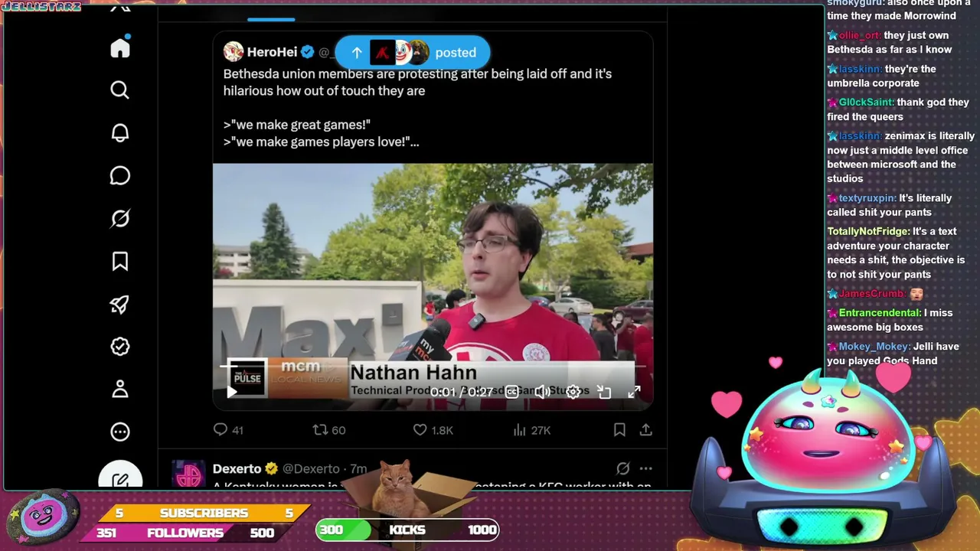Viewport: 980px width, 551px height.
Task: Click Dexerto's gold verified badge
Action: point(271,468)
